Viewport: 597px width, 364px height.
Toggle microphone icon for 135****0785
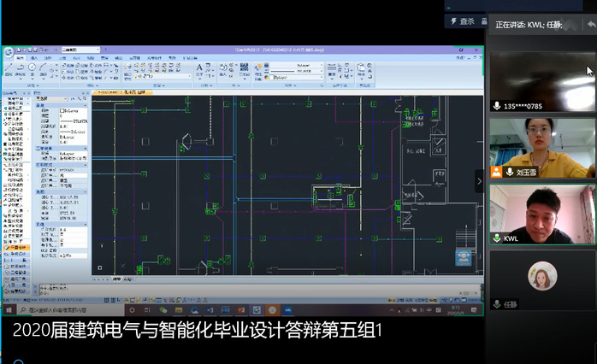(497, 106)
